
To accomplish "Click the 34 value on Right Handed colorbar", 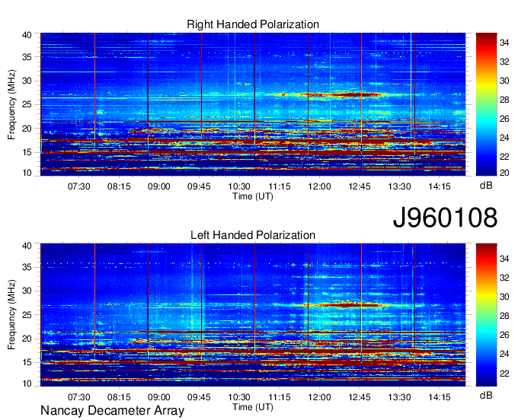I will (504, 43).
